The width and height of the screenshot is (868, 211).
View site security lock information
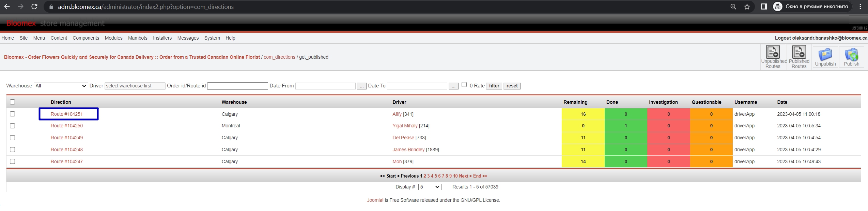pyautogui.click(x=51, y=7)
